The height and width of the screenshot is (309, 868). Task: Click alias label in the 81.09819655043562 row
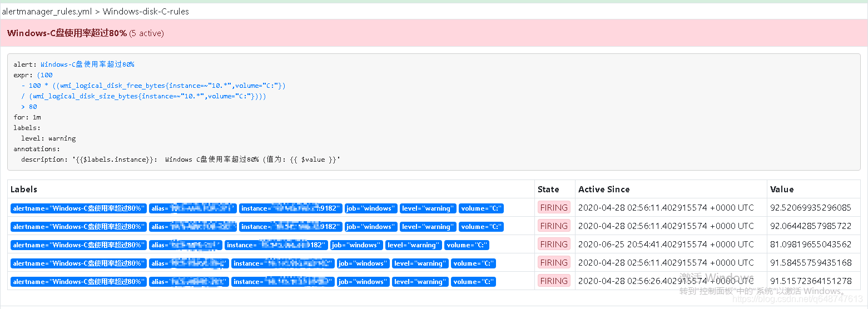(186, 245)
